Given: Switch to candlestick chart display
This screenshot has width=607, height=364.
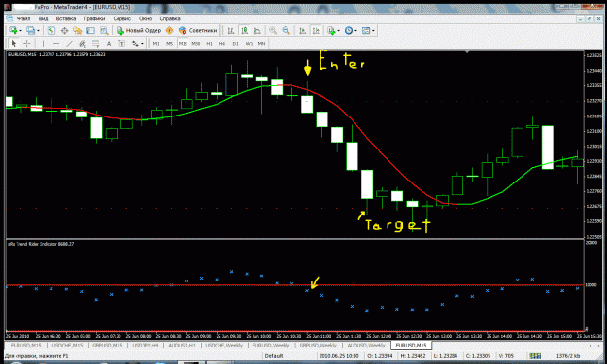Looking at the screenshot, I should pyautogui.click(x=245, y=30).
